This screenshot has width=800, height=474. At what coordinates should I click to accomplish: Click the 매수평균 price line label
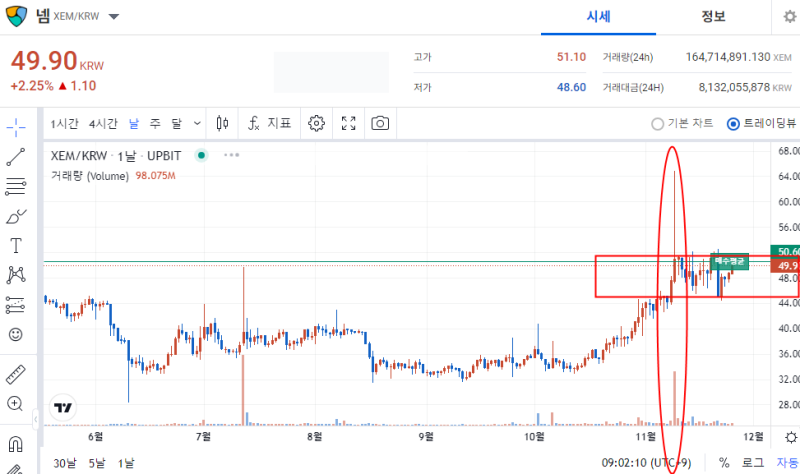730,261
